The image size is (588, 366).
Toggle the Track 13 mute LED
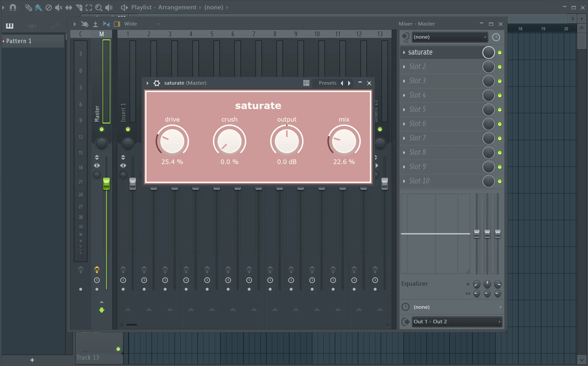tap(118, 349)
